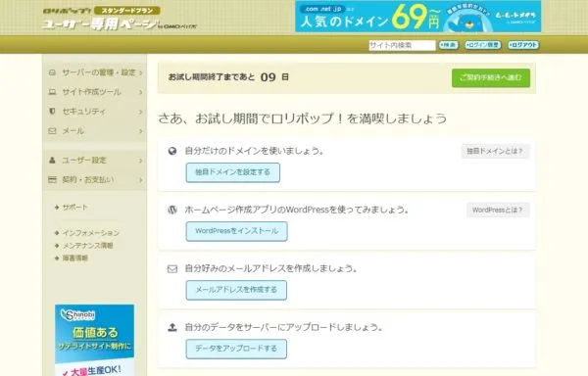
Task: Expand the メール menu chevron
Action: tap(140, 131)
